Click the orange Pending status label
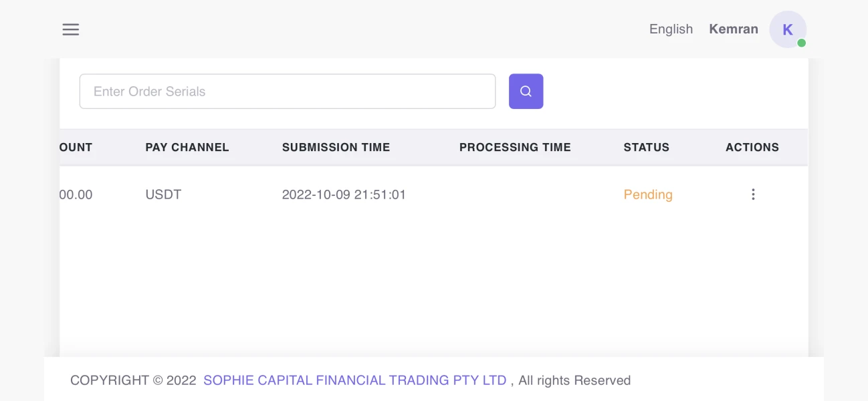This screenshot has height=401, width=868. pyautogui.click(x=648, y=195)
